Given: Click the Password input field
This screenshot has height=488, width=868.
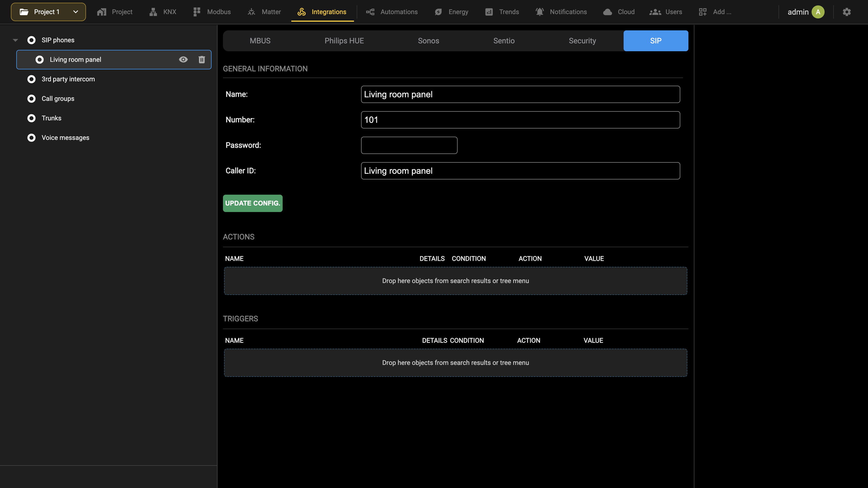Looking at the screenshot, I should [409, 145].
